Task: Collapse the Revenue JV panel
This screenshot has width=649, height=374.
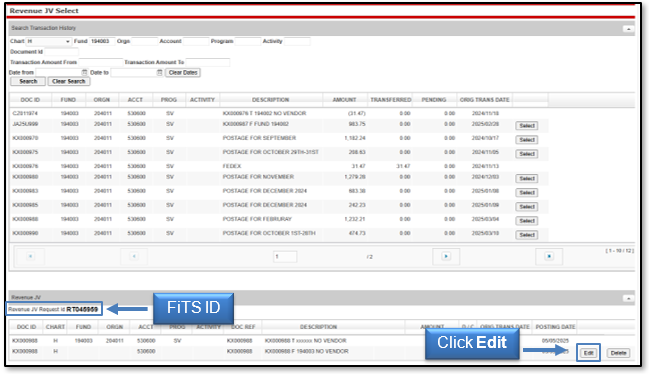Action: tap(628, 298)
